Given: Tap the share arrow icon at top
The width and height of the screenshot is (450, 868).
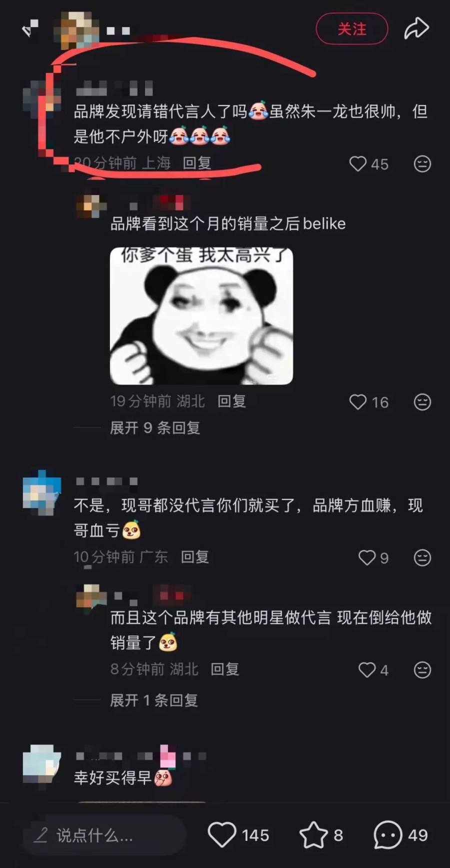Looking at the screenshot, I should [x=416, y=28].
